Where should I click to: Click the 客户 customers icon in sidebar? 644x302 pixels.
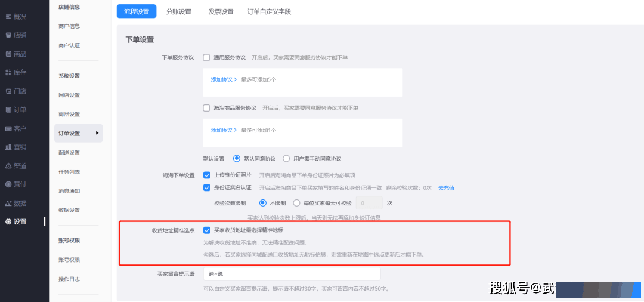pyautogui.click(x=8, y=128)
